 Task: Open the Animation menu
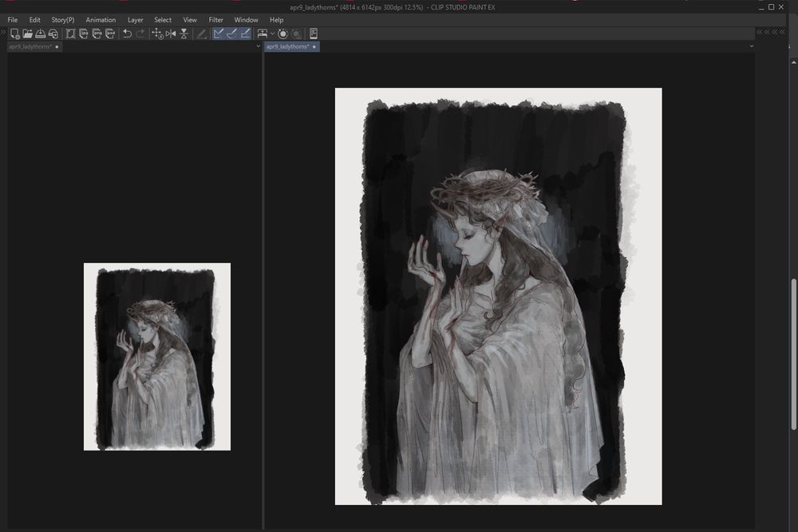point(100,19)
